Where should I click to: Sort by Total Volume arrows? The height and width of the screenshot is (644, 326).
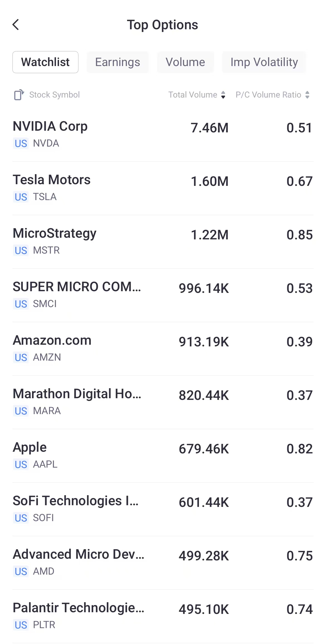tap(223, 95)
